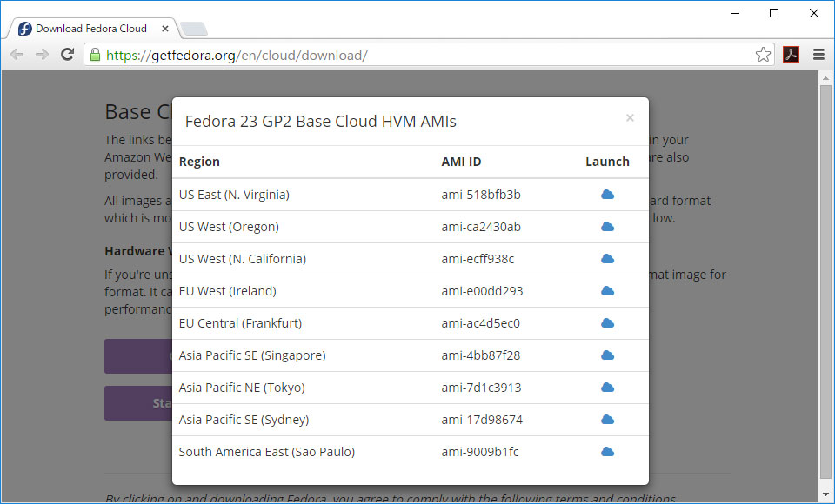Click the US East (N. Virginia) region text

[x=234, y=195]
